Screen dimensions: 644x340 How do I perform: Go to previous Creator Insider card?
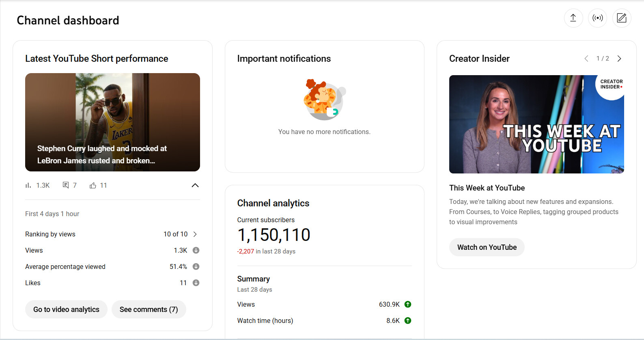(586, 58)
